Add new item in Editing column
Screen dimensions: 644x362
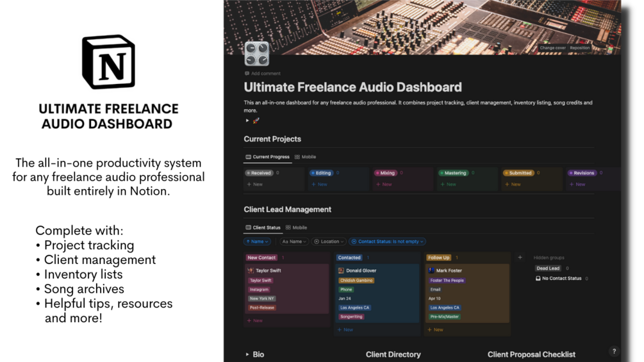[x=319, y=185]
